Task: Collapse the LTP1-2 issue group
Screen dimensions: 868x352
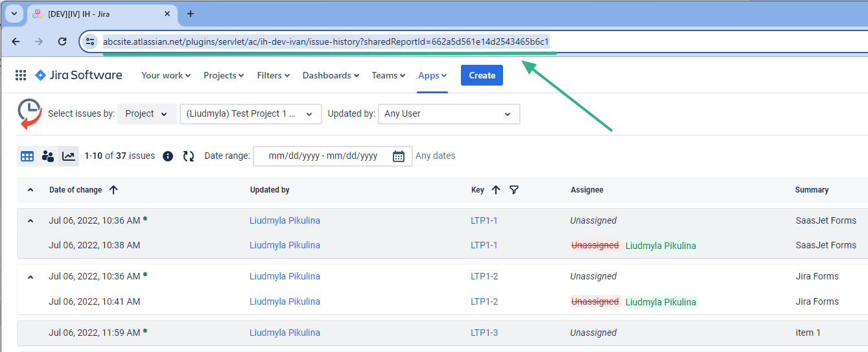Action: coord(30,277)
